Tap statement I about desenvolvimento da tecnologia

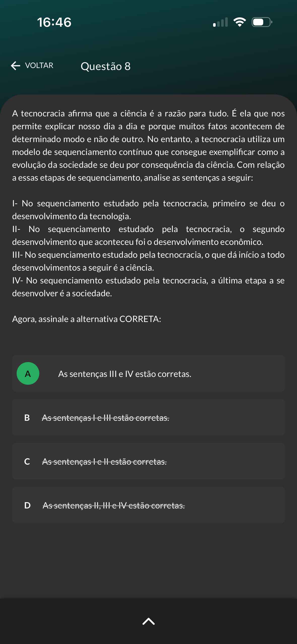coord(148,210)
